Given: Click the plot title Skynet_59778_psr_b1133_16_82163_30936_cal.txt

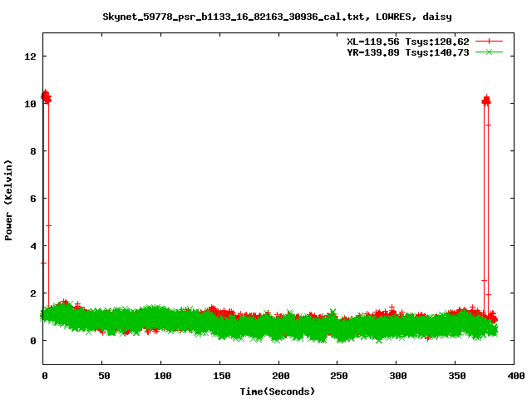Looking at the screenshot, I should tap(234, 17).
